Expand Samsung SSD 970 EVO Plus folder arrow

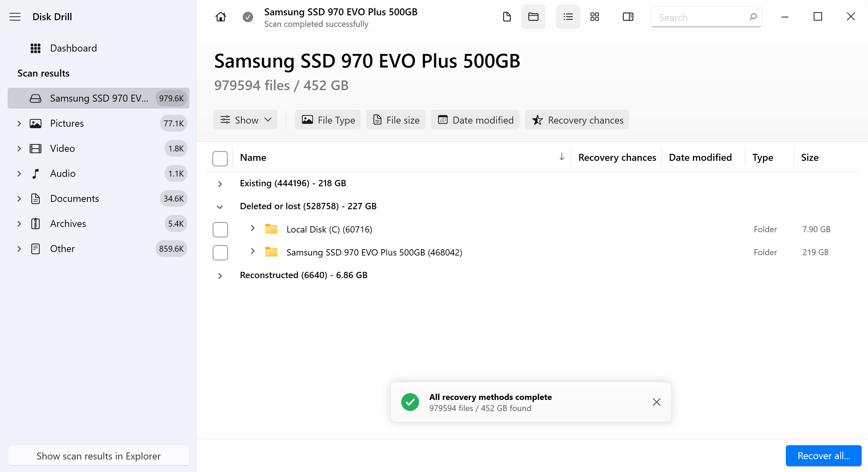pos(253,251)
